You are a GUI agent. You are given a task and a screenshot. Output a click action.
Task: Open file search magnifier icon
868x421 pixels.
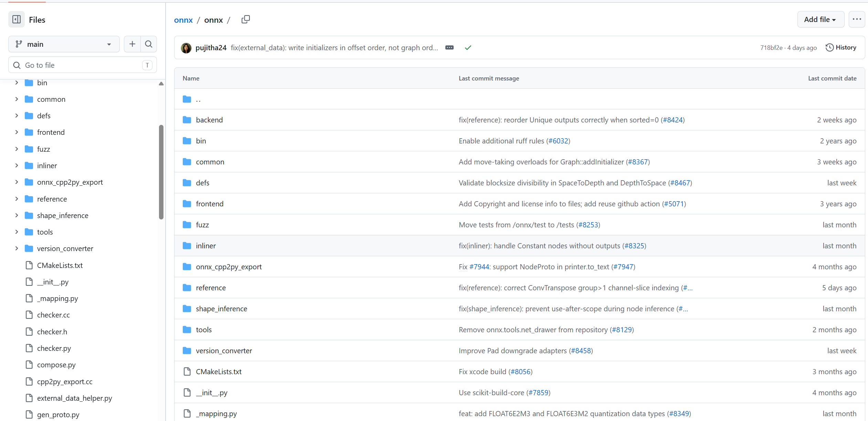point(149,44)
